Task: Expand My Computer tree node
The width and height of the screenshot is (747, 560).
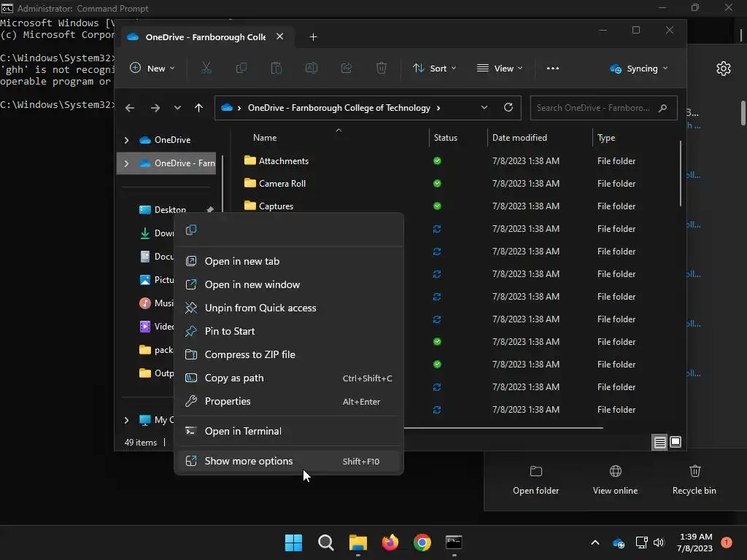Action: pos(126,420)
